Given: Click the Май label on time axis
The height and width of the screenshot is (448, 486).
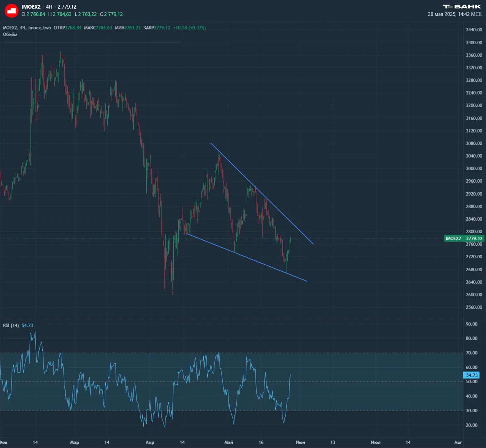Looking at the screenshot, I should coord(228,442).
